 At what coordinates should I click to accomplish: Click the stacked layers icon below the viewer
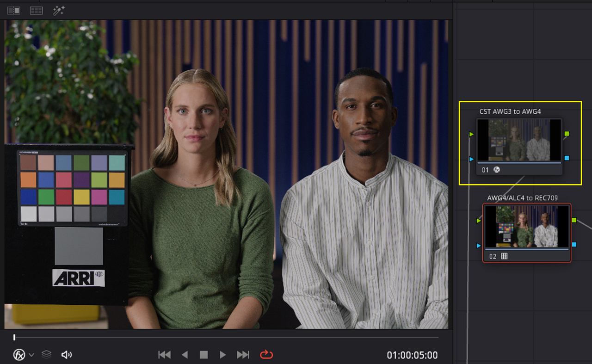[x=46, y=354]
